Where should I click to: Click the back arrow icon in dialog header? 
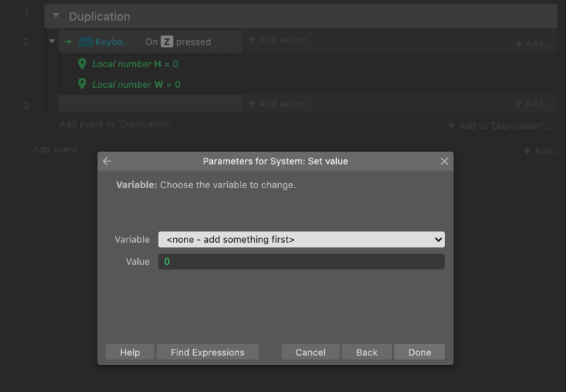coord(107,161)
